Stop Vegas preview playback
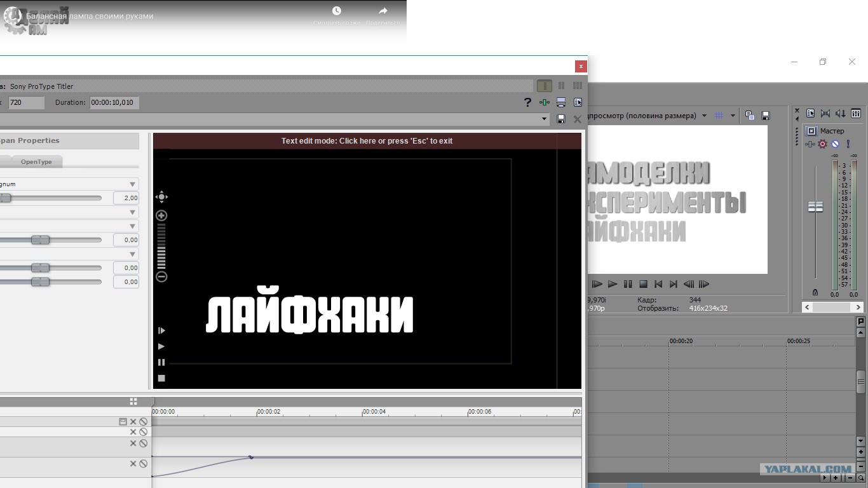Viewport: 868px width, 488px height. click(643, 284)
